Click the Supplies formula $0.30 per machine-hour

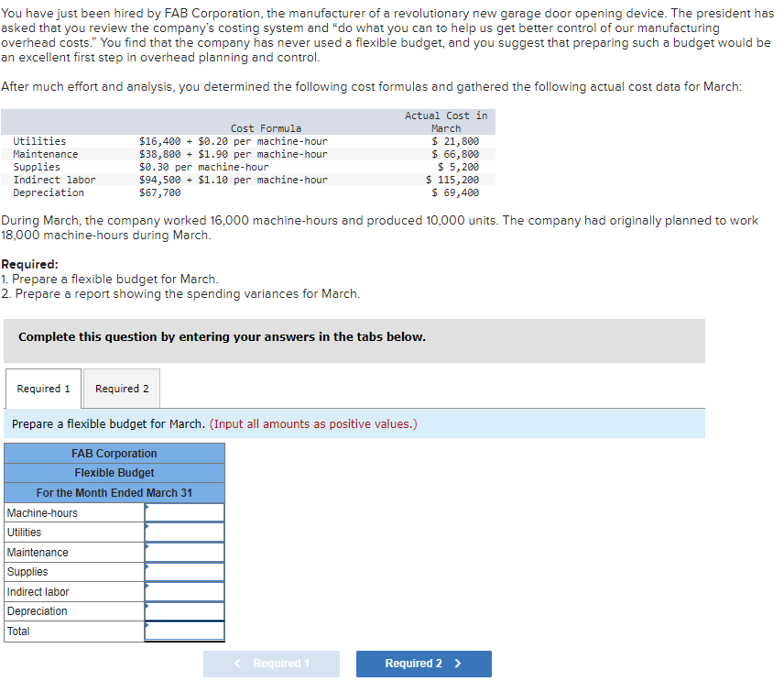203,167
